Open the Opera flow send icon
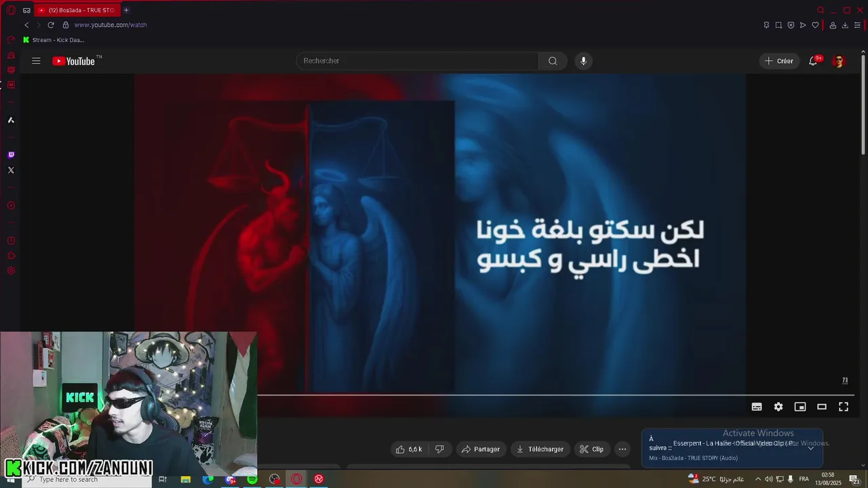 (803, 25)
